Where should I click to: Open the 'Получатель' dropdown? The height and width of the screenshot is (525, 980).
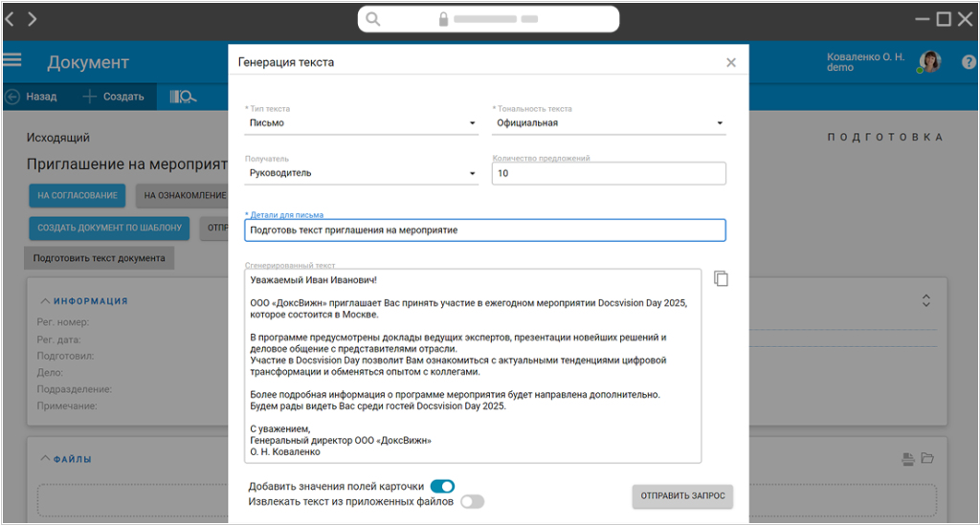pyautogui.click(x=361, y=173)
